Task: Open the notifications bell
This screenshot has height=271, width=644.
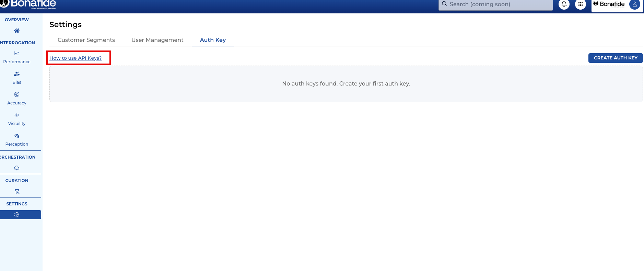Action: pos(564,4)
